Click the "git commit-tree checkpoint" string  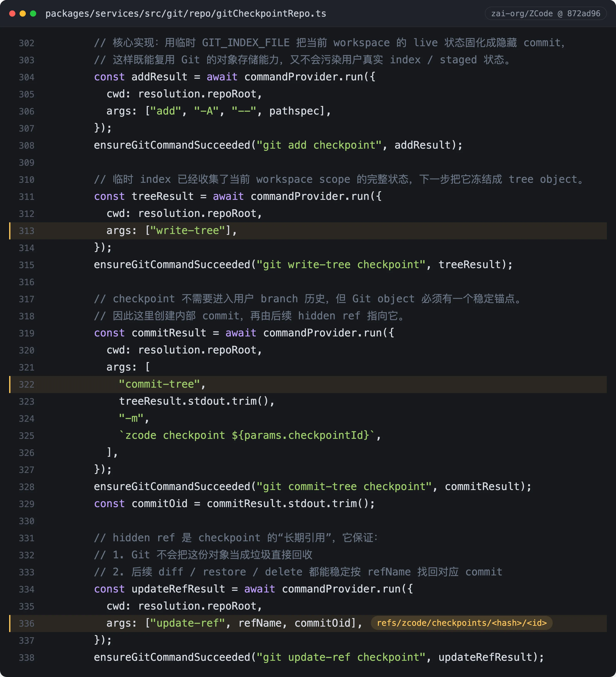[344, 486]
